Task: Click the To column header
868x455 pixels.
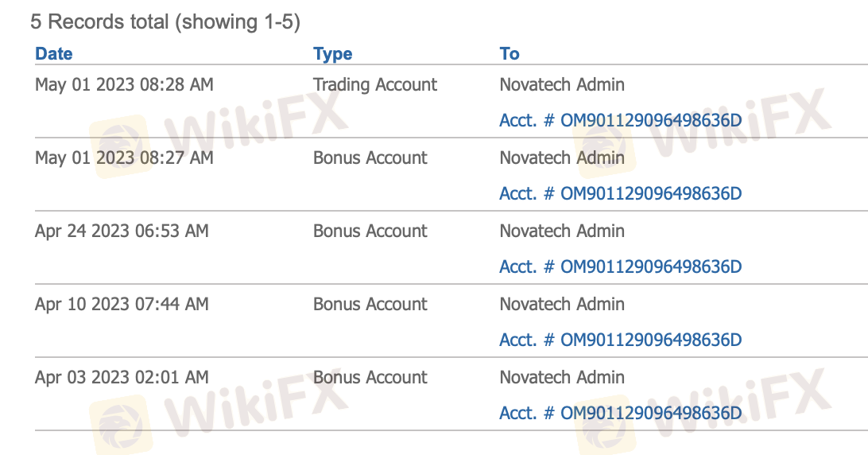Action: point(510,54)
